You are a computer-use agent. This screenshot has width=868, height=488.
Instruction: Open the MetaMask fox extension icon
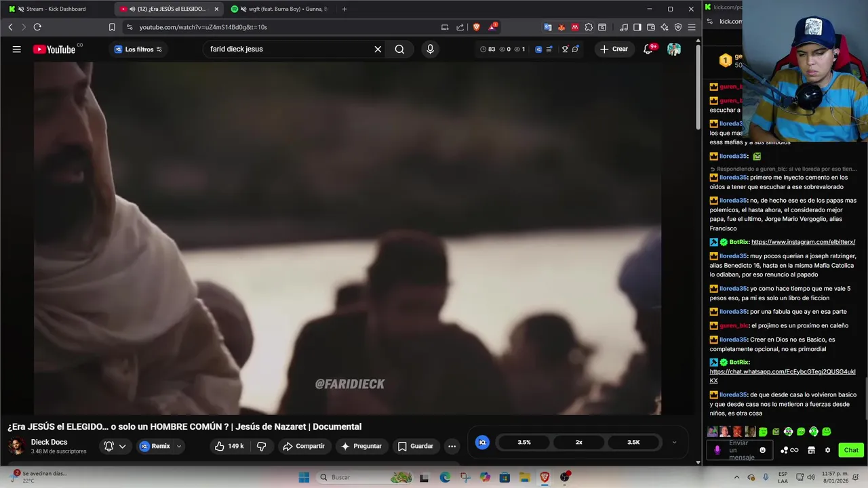coord(561,27)
